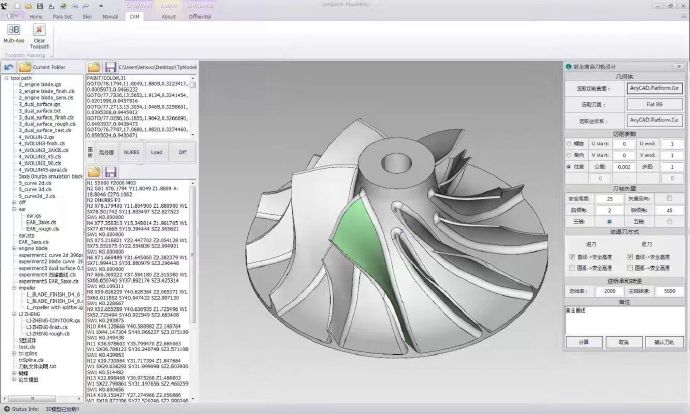Collapse the 'tool path' tree root
The width and height of the screenshot is (690, 414).
point(5,77)
